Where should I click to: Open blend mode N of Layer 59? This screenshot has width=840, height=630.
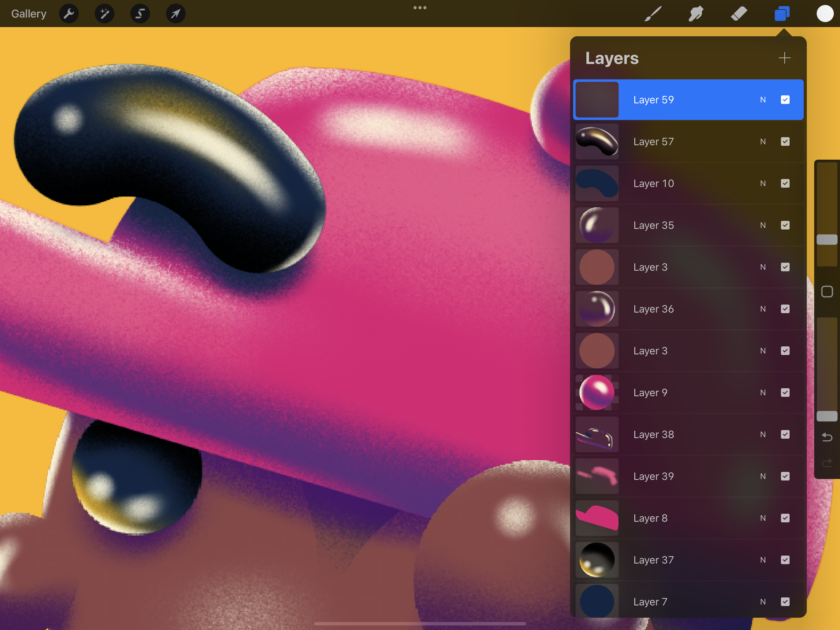pos(762,100)
